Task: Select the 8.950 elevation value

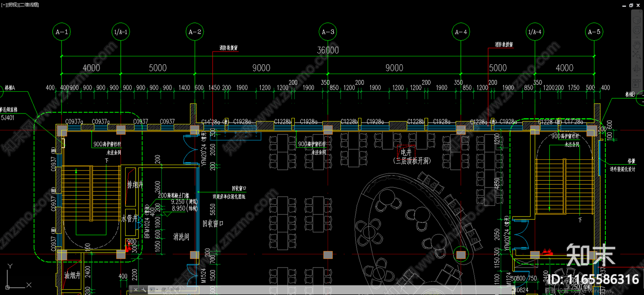Action: [178, 208]
